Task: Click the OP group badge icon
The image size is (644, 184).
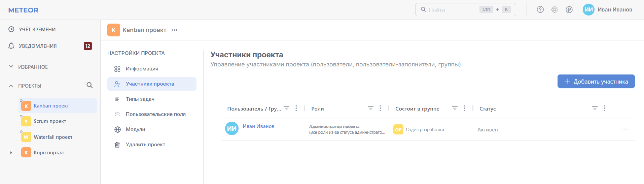Action: click(398, 129)
